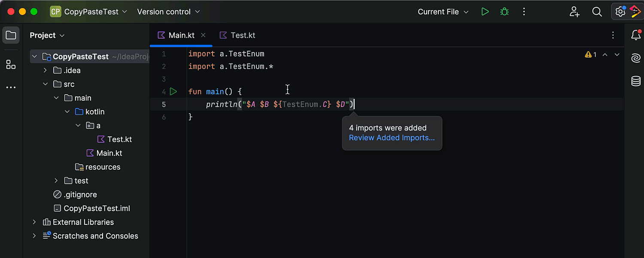Click Review Added Imports link

(392, 138)
